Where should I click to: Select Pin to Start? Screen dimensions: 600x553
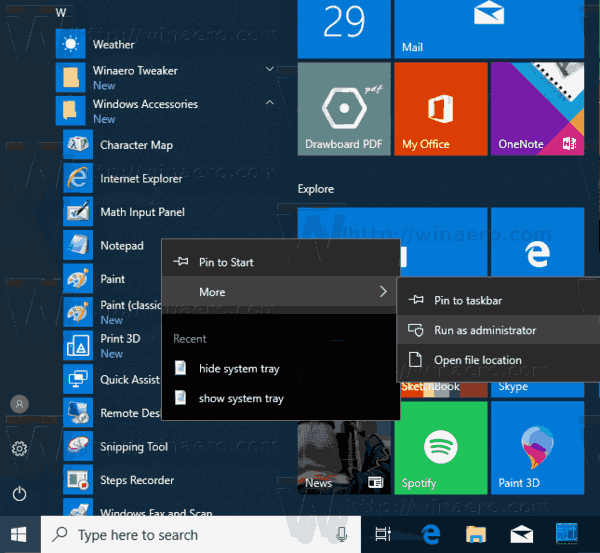pos(281,262)
